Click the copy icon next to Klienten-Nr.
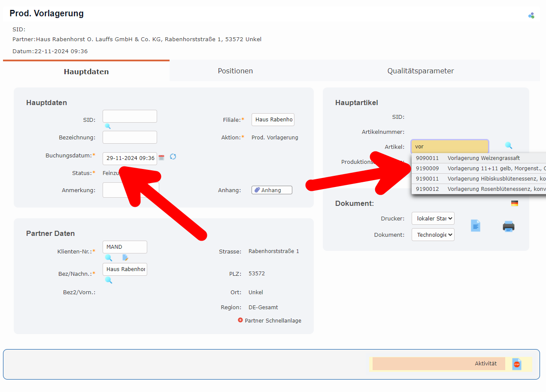 click(125, 258)
